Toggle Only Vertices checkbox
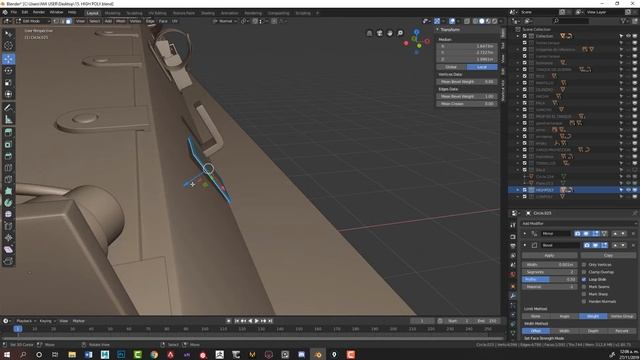This screenshot has height=360, width=640. pos(584,264)
